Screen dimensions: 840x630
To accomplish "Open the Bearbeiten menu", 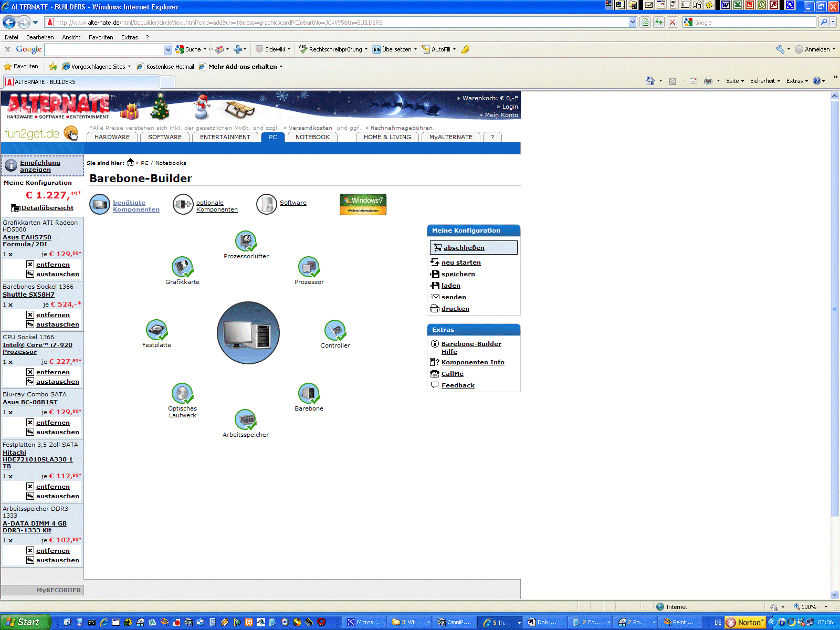I will tap(40, 37).
